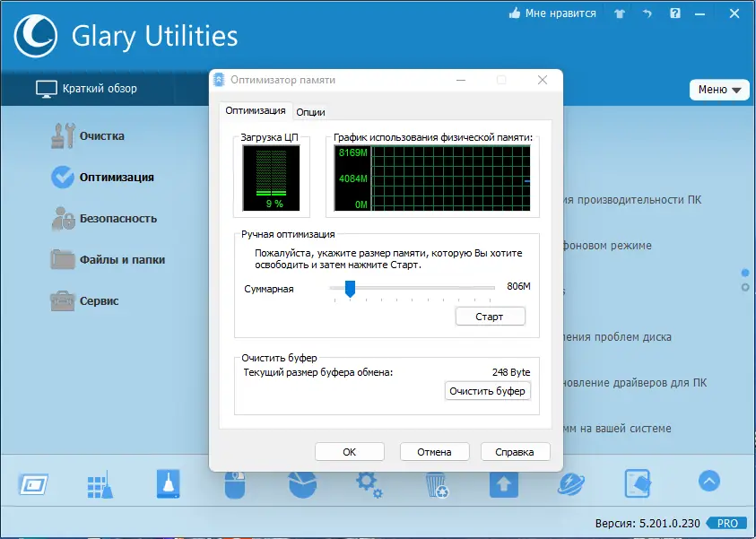This screenshot has height=539, width=756.
Task: Click the document-with-arrow icon in bottom toolbar
Action: click(638, 483)
